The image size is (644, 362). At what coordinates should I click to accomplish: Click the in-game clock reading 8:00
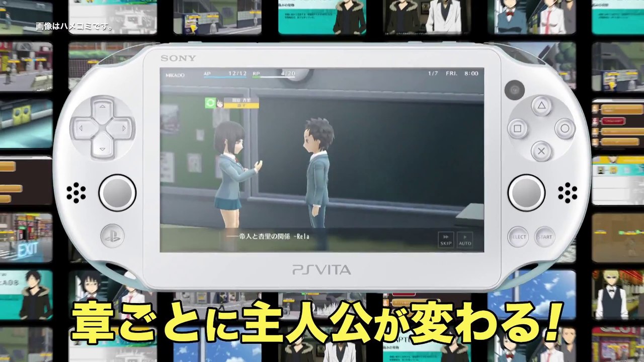pyautogui.click(x=471, y=73)
